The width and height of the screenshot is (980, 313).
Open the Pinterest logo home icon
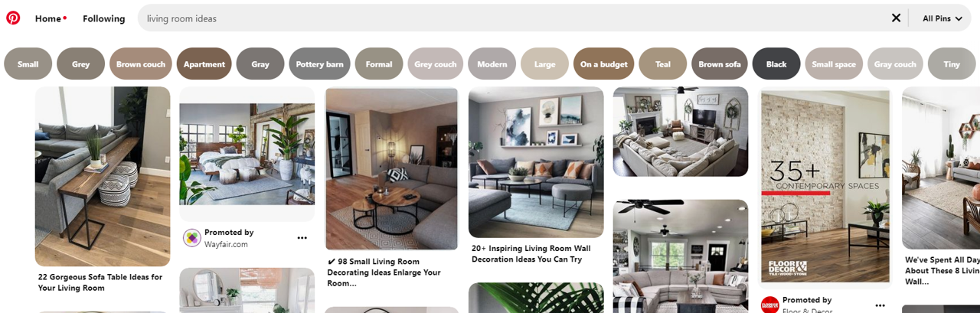pos(13,18)
